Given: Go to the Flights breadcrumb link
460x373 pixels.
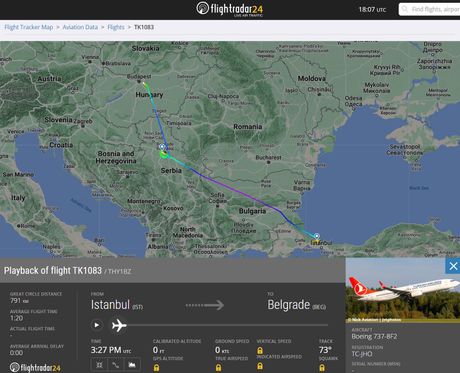Looking at the screenshot, I should point(116,27).
